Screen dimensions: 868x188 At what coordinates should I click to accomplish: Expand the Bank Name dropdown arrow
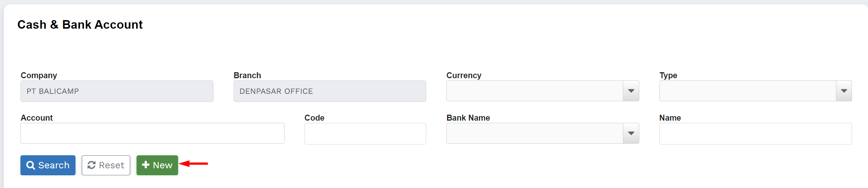631,134
